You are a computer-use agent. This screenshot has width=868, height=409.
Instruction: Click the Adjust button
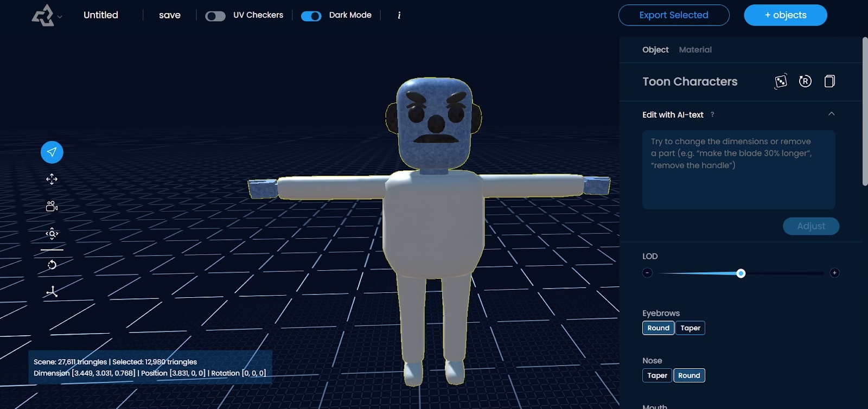click(x=811, y=226)
